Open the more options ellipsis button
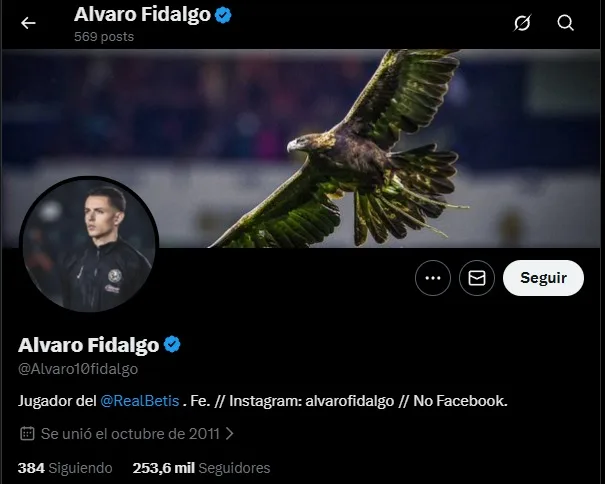605x484 pixels. 433,278
